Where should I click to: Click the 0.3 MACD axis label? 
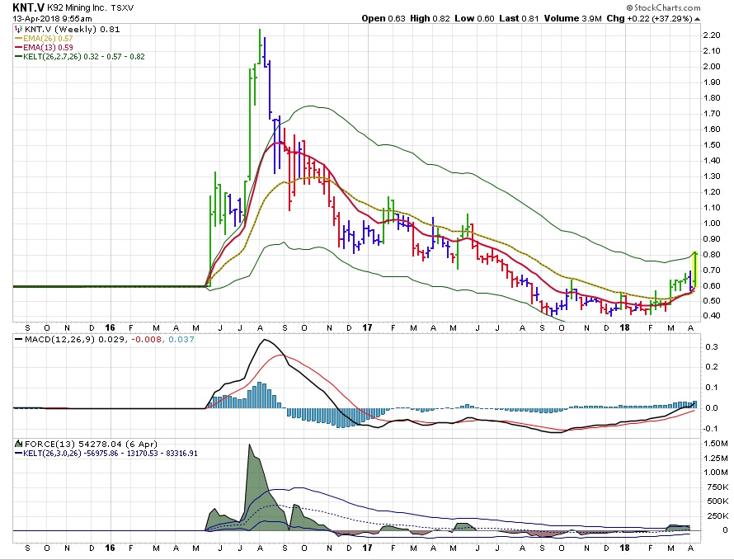712,347
